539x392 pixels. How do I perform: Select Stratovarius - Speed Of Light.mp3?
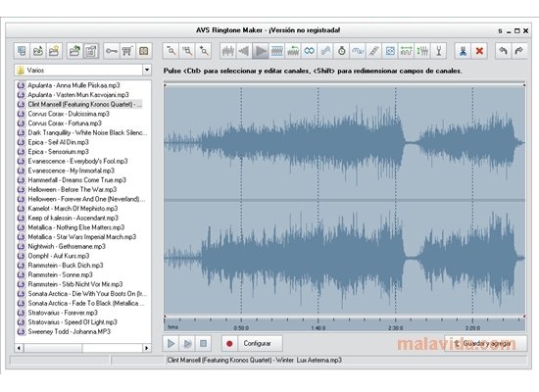(73, 322)
